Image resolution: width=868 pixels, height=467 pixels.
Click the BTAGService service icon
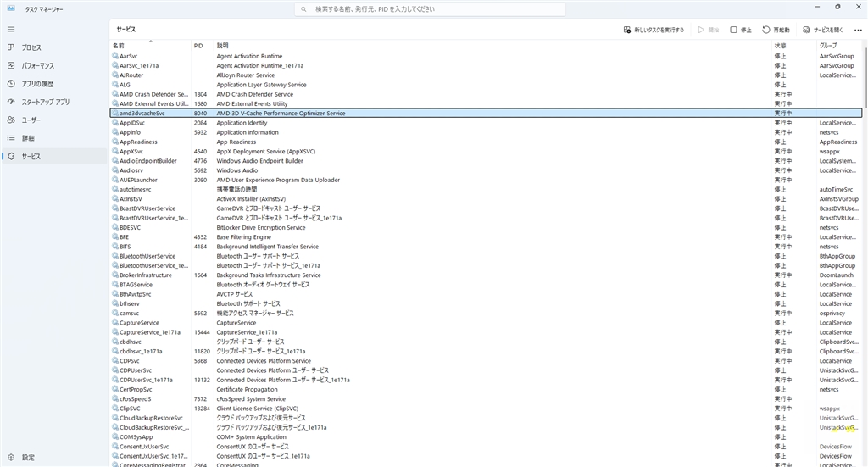pyautogui.click(x=115, y=285)
